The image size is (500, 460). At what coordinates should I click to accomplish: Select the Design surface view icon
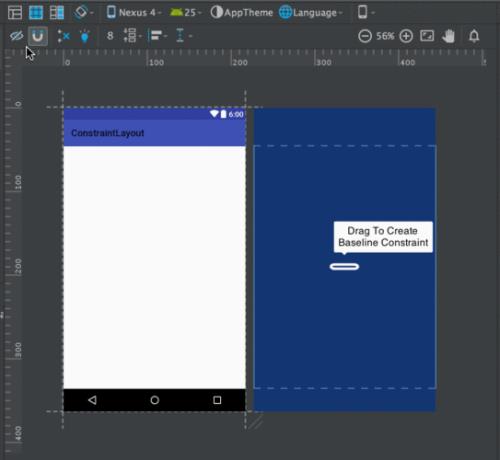point(15,13)
